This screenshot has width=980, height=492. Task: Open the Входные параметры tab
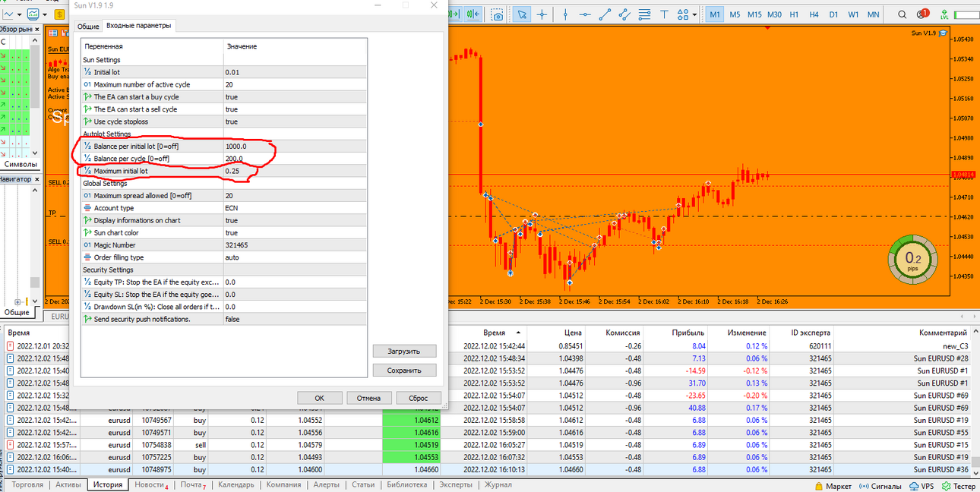[138, 25]
